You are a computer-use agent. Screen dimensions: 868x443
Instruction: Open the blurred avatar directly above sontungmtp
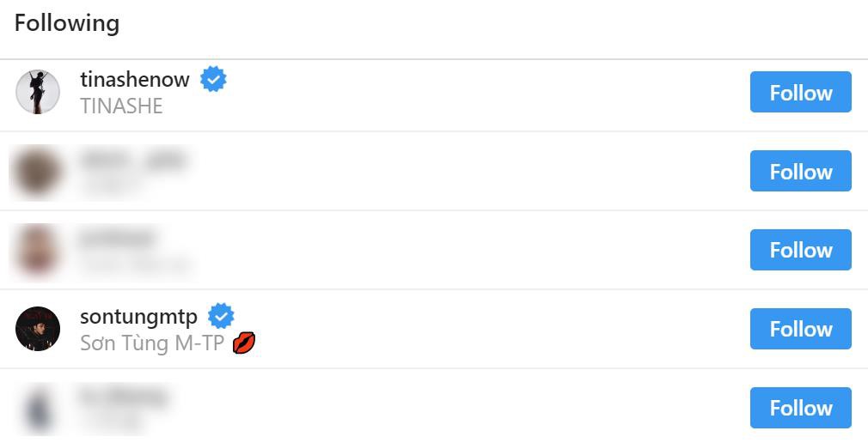coord(37,250)
